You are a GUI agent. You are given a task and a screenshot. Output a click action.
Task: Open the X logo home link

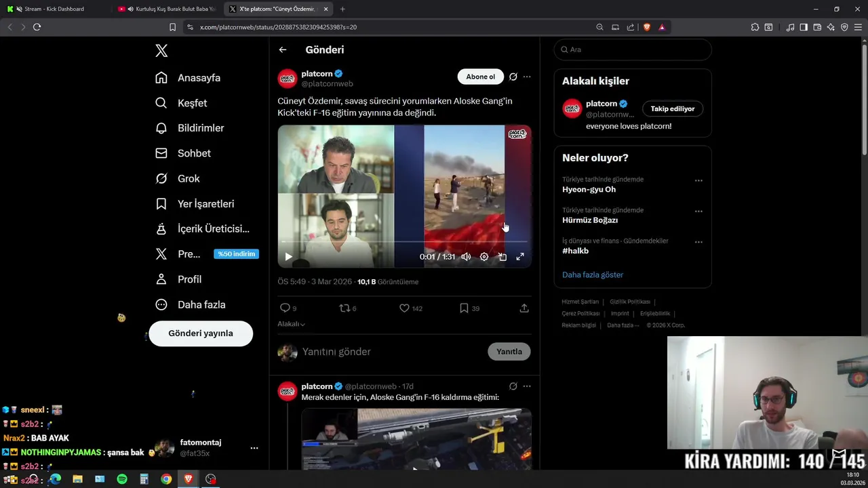(x=161, y=50)
